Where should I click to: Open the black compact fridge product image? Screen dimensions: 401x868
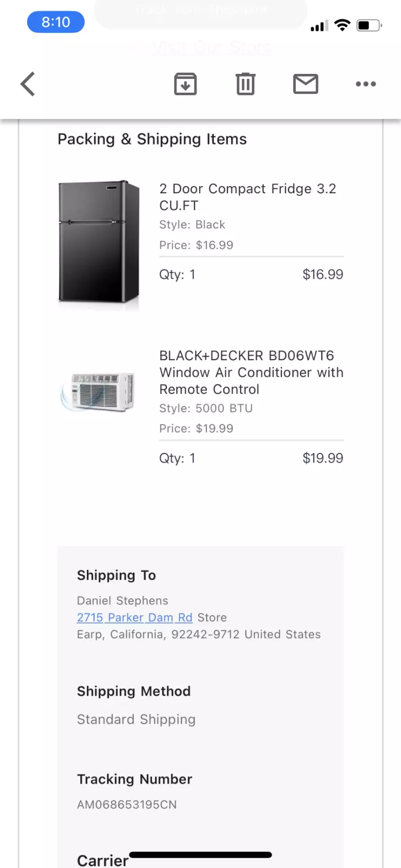[99, 242]
